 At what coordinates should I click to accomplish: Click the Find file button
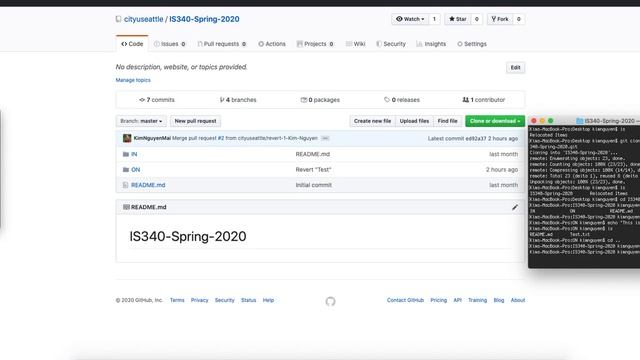point(447,121)
